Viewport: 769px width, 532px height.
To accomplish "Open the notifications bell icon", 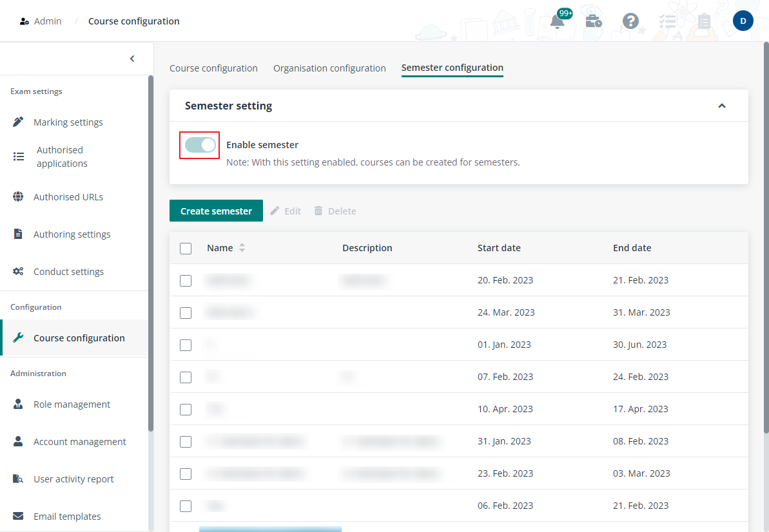I will click(x=557, y=21).
